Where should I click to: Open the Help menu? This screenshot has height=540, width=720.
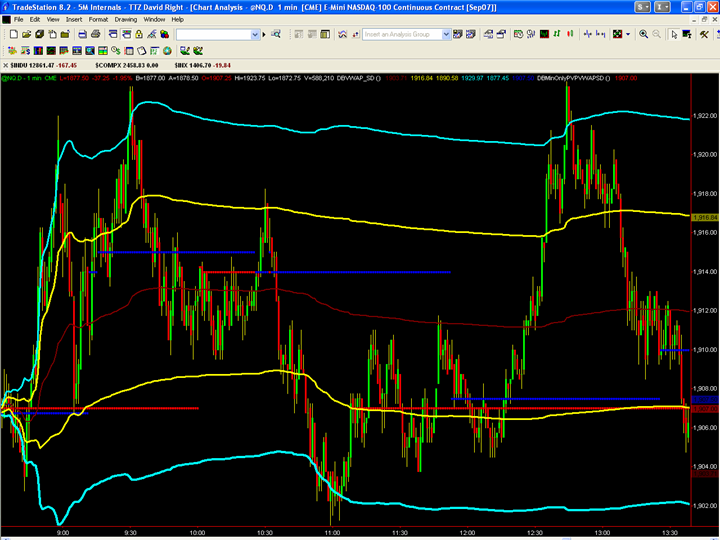pyautogui.click(x=178, y=20)
